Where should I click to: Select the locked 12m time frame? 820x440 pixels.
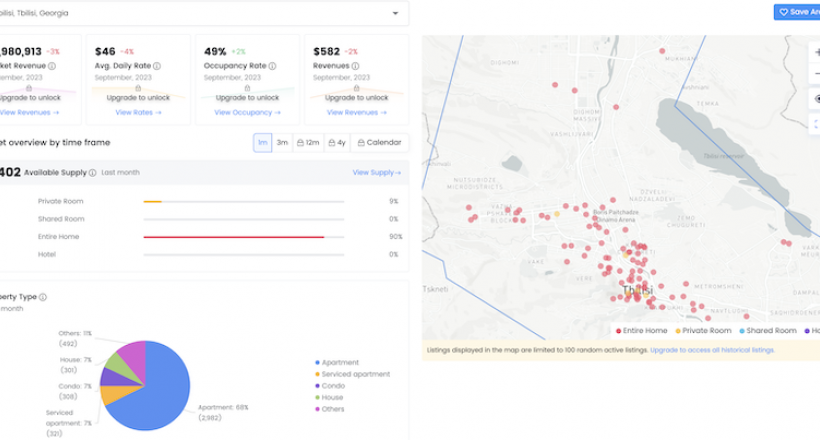point(308,143)
